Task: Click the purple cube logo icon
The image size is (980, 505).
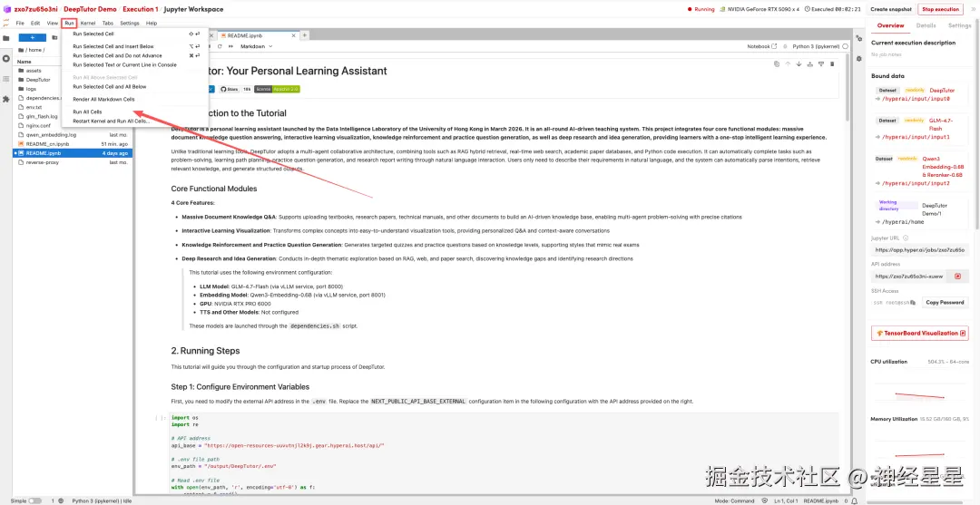Action: [x=7, y=9]
